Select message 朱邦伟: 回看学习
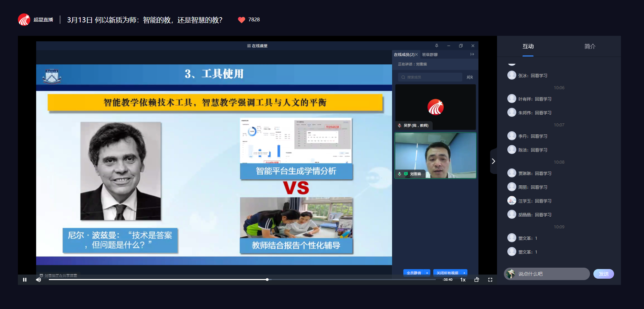 pos(535,113)
